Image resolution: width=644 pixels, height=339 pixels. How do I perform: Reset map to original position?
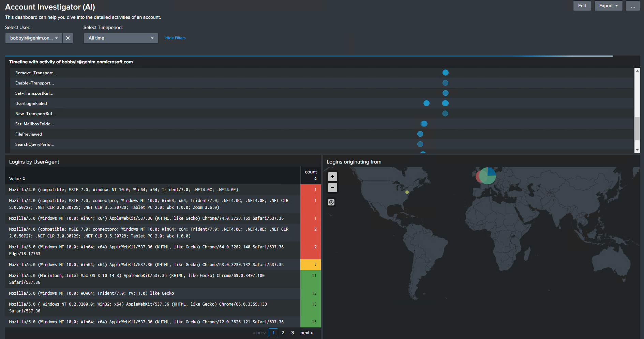331,202
